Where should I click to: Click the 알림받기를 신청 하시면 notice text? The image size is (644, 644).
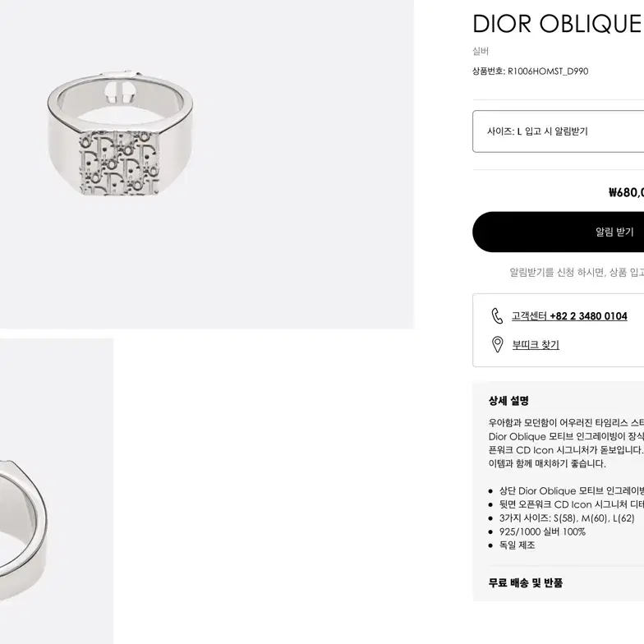pyautogui.click(x=577, y=272)
